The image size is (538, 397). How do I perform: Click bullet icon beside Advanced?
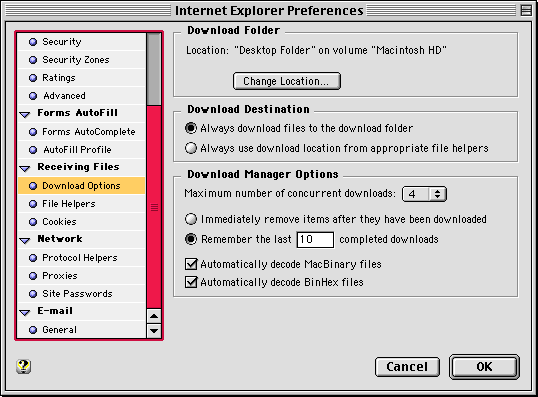(x=33, y=96)
